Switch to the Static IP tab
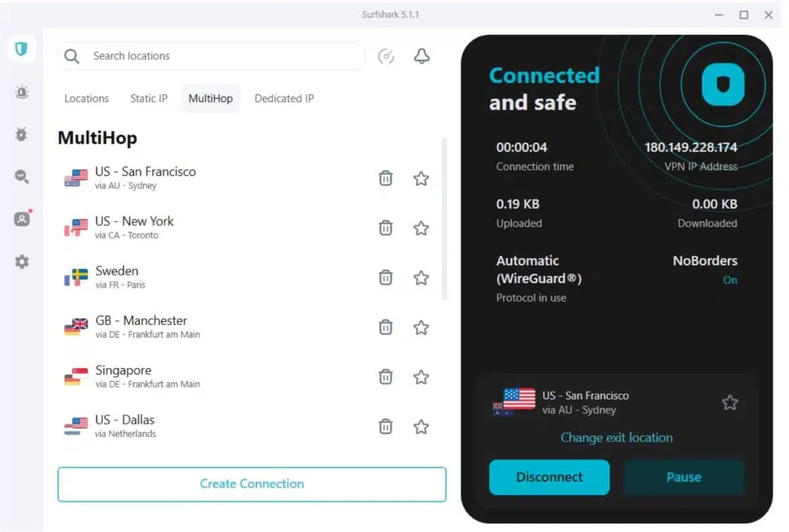 pyautogui.click(x=149, y=99)
